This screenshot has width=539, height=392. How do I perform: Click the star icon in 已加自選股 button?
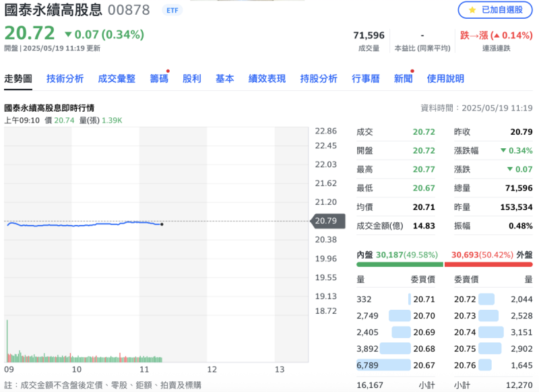tap(472, 10)
